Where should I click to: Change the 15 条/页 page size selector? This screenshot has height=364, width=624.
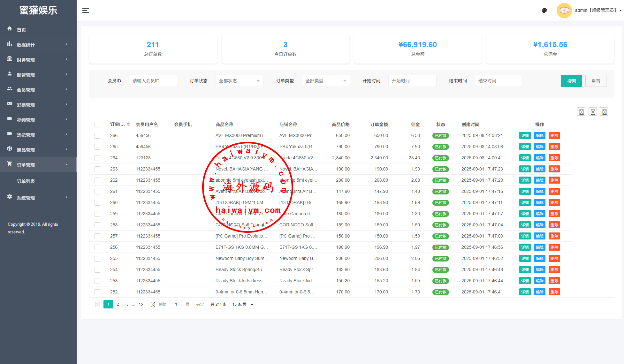243,304
